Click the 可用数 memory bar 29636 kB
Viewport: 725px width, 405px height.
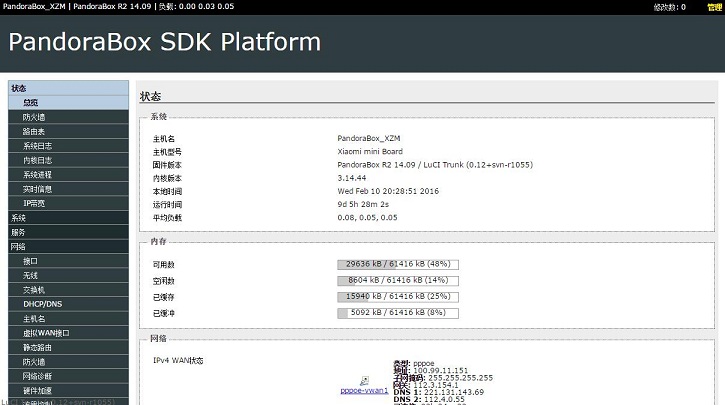point(398,264)
